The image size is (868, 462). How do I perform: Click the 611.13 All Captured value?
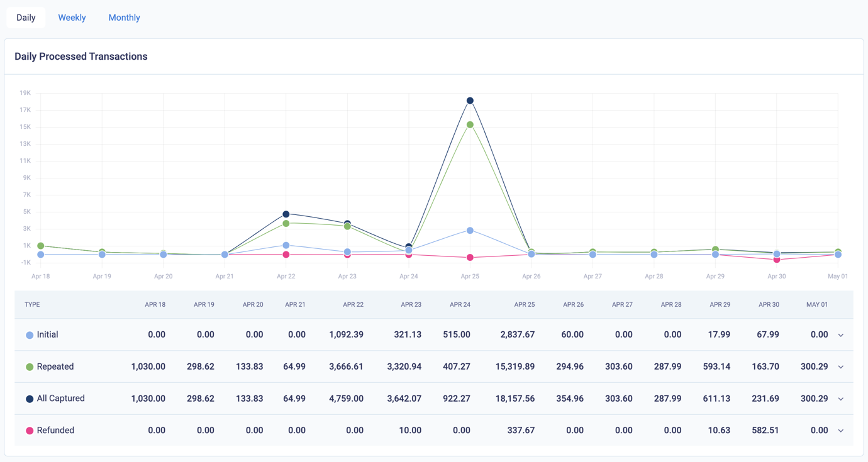click(x=716, y=399)
